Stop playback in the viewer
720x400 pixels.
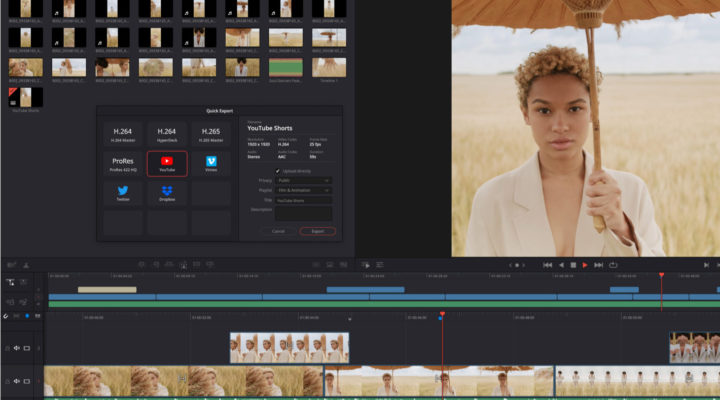[573, 265]
